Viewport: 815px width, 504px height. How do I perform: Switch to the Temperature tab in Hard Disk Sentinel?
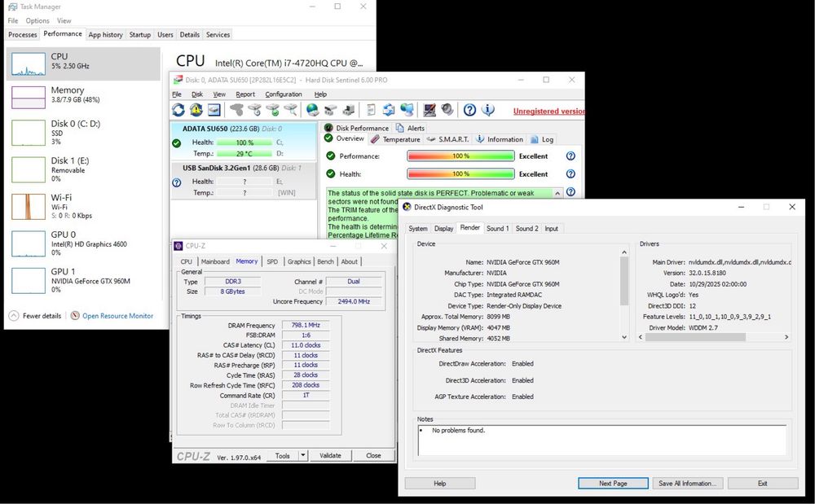[395, 139]
